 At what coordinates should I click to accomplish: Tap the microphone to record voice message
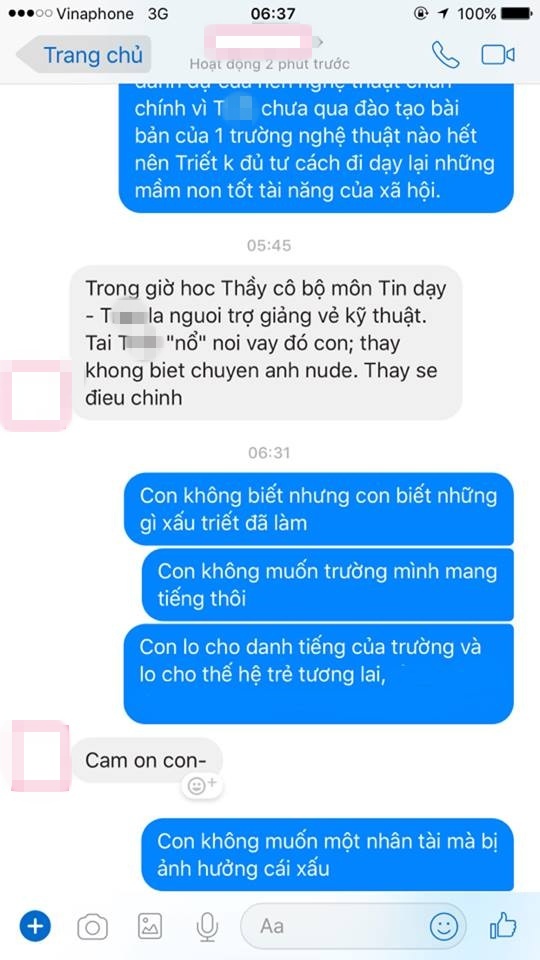point(208,926)
